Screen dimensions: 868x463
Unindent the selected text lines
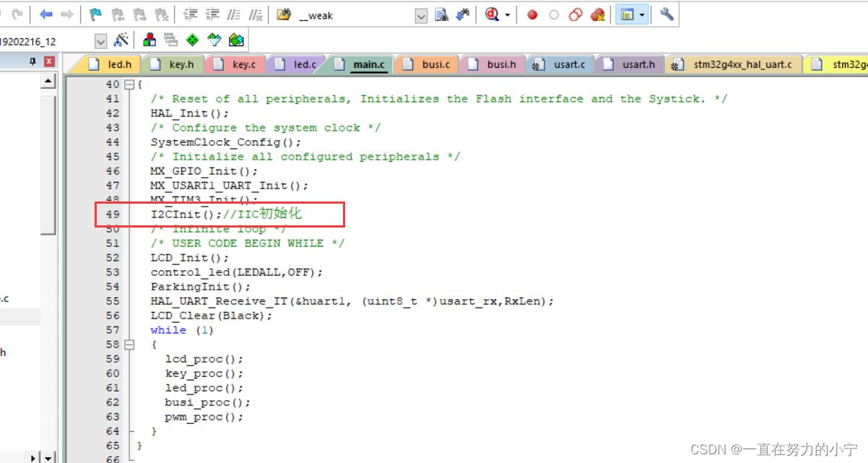[x=212, y=14]
